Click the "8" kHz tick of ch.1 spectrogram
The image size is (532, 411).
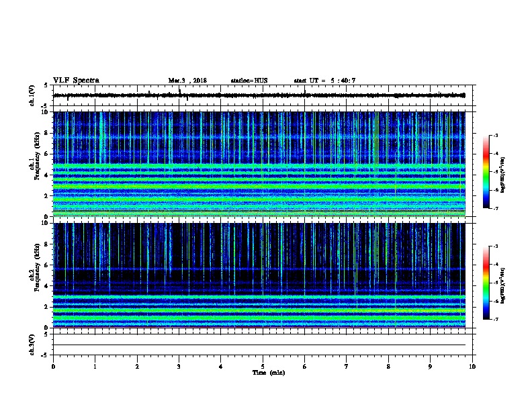pyautogui.click(x=46, y=133)
